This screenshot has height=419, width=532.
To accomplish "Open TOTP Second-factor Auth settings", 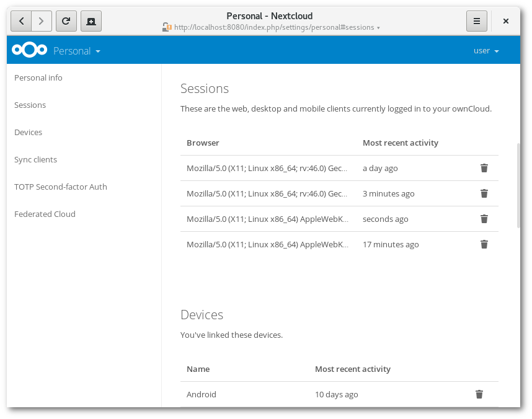I will tap(60, 187).
